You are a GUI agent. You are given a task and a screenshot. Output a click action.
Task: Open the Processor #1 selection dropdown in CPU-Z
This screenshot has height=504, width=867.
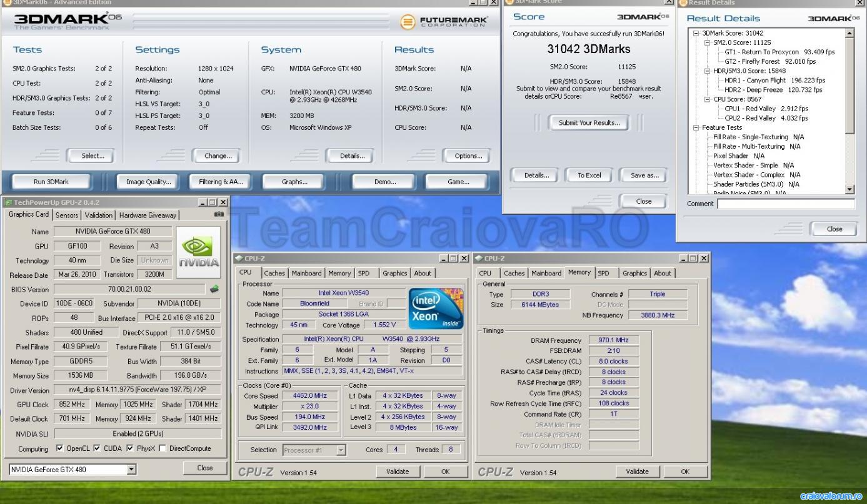click(x=341, y=450)
